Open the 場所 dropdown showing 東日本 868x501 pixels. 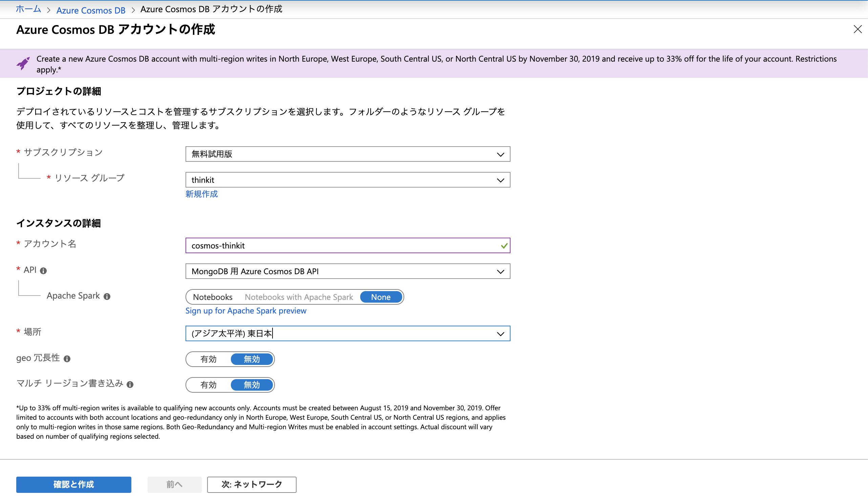point(347,333)
